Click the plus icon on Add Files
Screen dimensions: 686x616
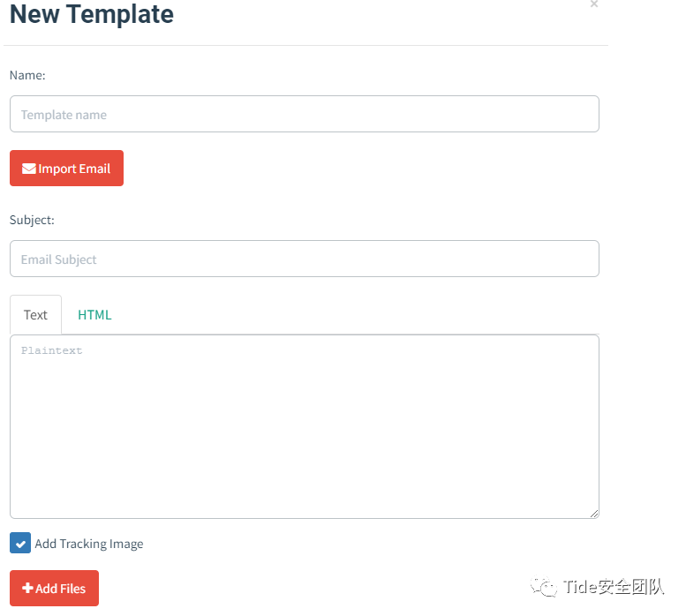[27, 588]
